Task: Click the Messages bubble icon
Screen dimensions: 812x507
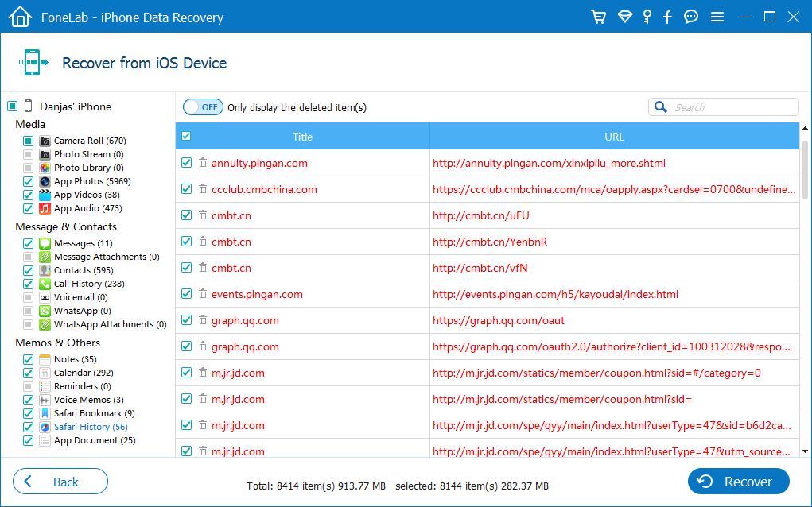Action: (x=45, y=243)
